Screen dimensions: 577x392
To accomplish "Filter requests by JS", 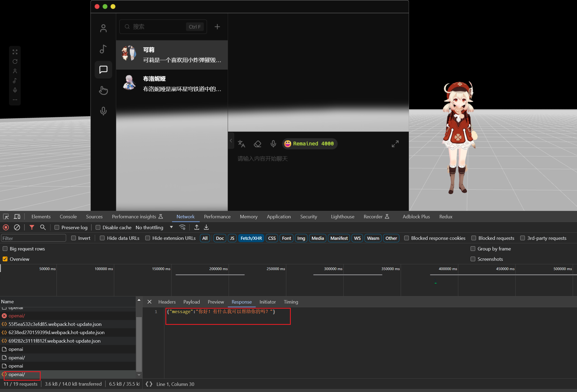I will [x=232, y=238].
